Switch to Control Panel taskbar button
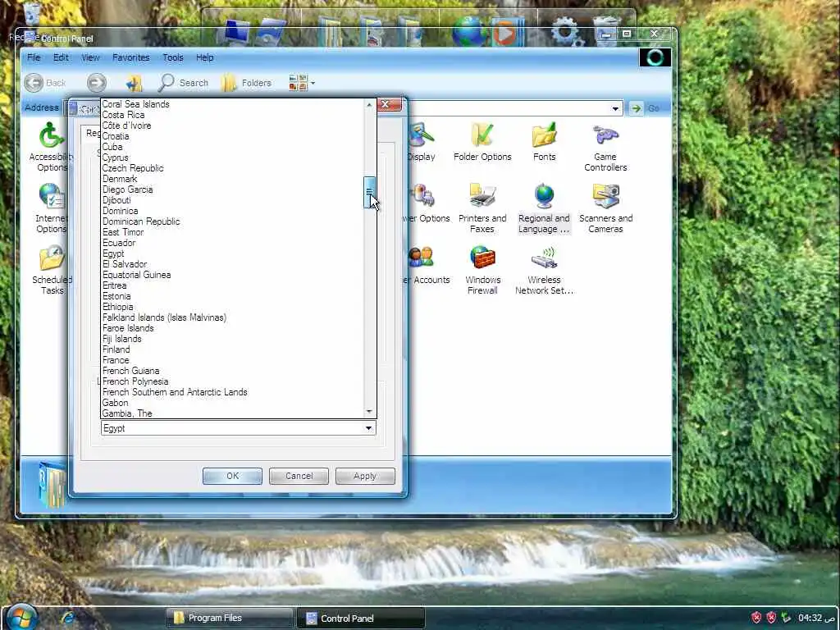840x630 pixels. (x=361, y=618)
